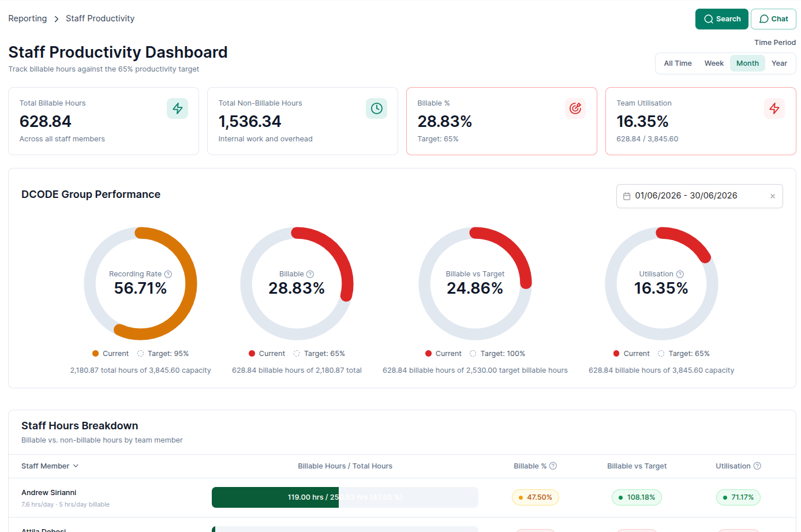This screenshot has width=801, height=532.
Task: Open the Search button
Action: (x=722, y=19)
